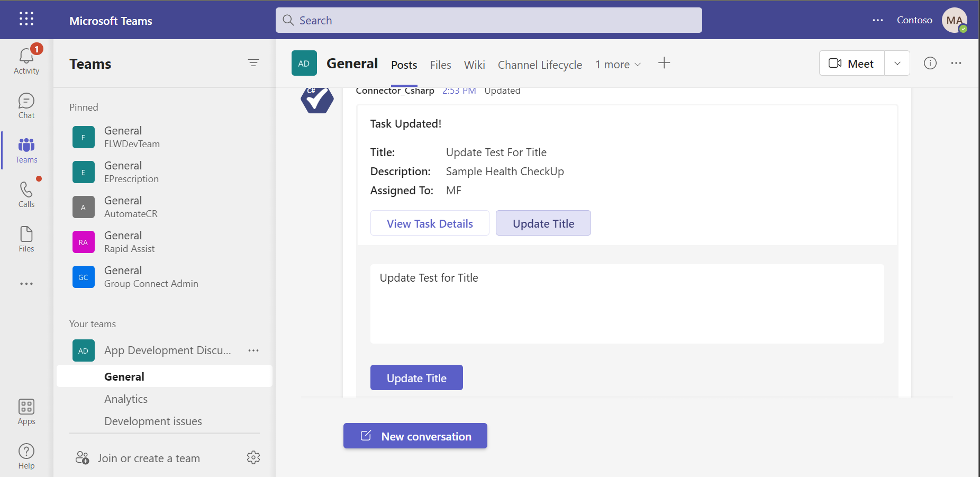Click the title text input field
This screenshot has width=980, height=477.
(627, 304)
